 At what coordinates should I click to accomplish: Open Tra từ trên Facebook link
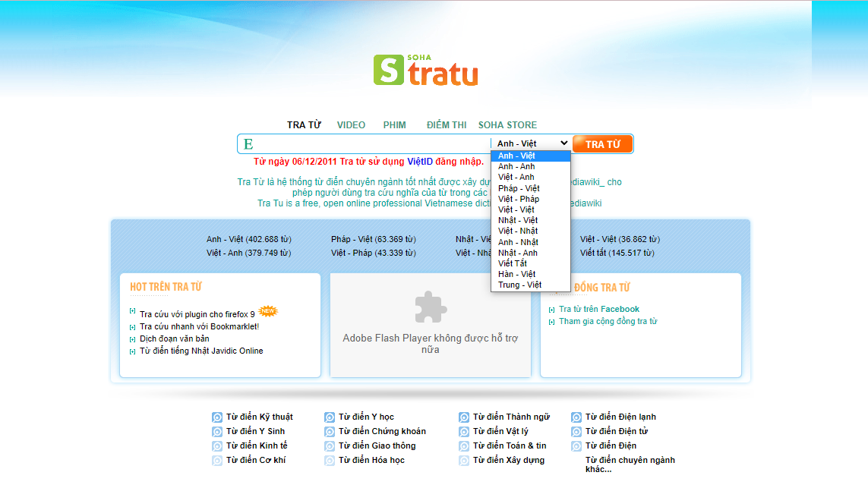pos(599,310)
